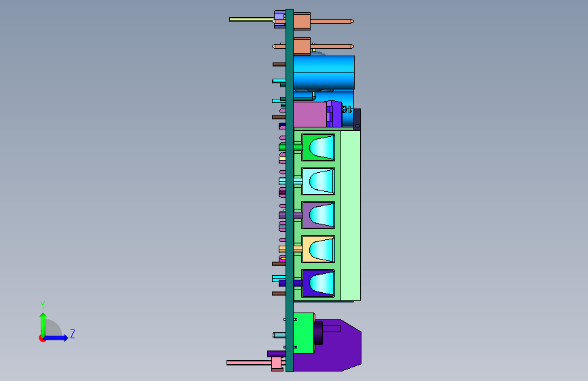Screen dimensions: 588x381
Task: Select the magenta rectangular component above the terminal block
Action: pyautogui.click(x=310, y=115)
